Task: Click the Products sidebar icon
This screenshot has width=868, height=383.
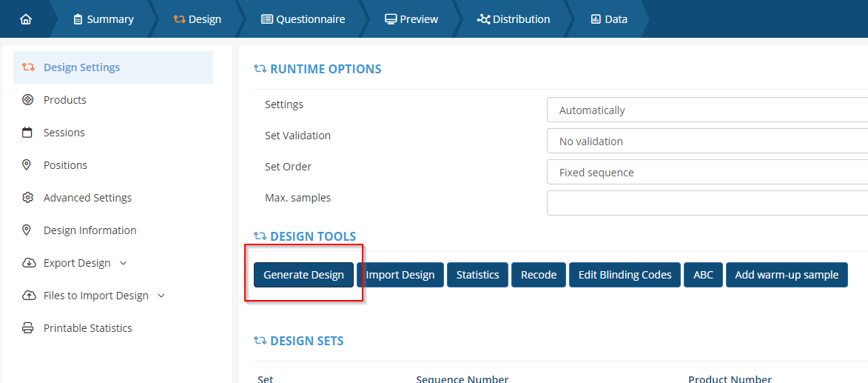Action: tap(28, 100)
